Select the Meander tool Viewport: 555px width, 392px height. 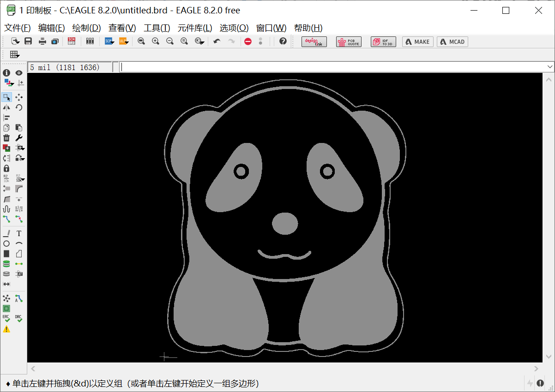point(6,209)
